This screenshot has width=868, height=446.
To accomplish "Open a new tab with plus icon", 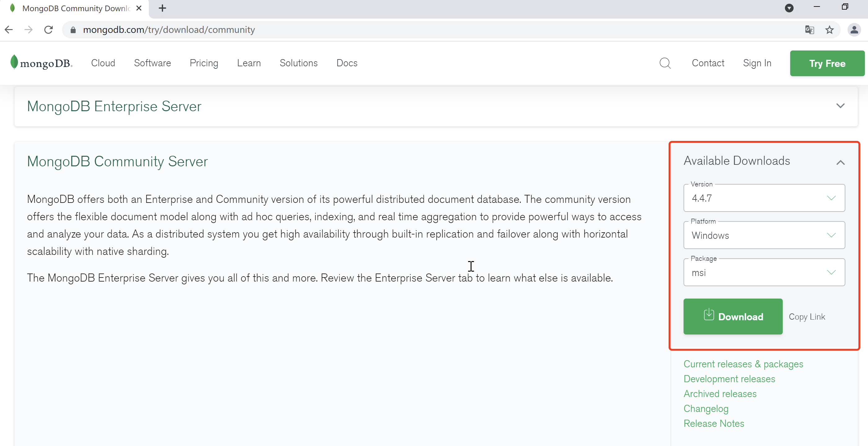I will coord(162,8).
